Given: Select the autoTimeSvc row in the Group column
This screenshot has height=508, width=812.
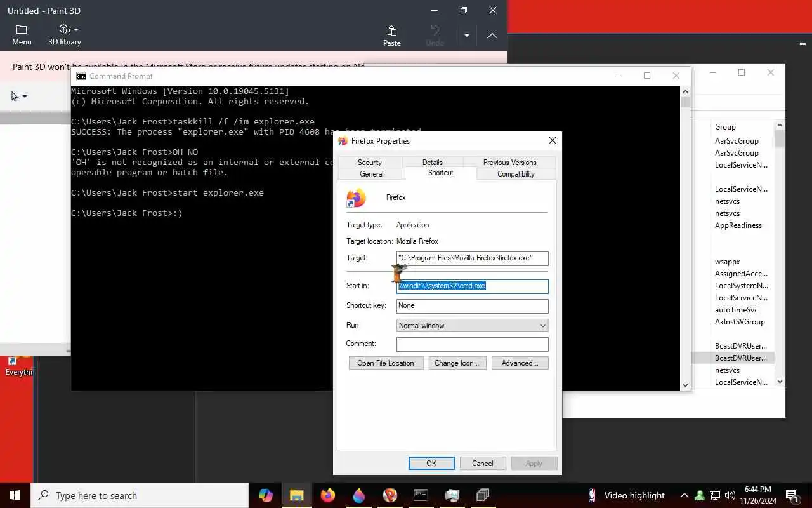Looking at the screenshot, I should pos(737,310).
